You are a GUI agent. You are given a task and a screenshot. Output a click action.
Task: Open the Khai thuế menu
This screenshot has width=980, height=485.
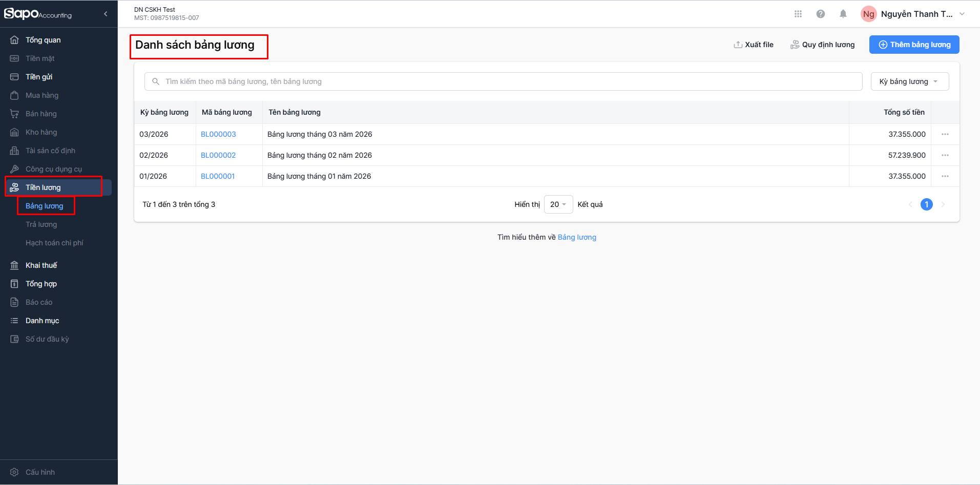tap(41, 265)
